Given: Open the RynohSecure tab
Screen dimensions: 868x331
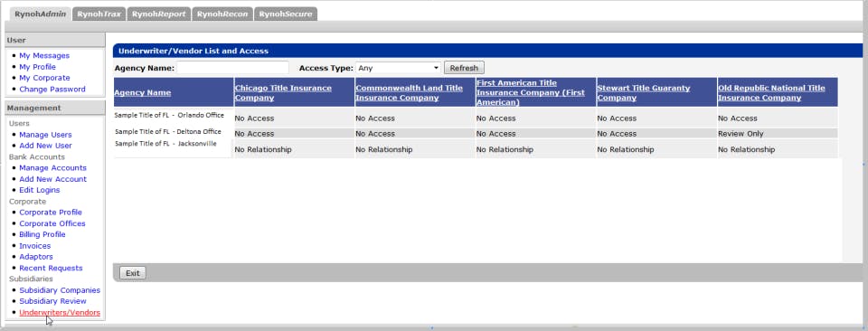Looking at the screenshot, I should 286,14.
